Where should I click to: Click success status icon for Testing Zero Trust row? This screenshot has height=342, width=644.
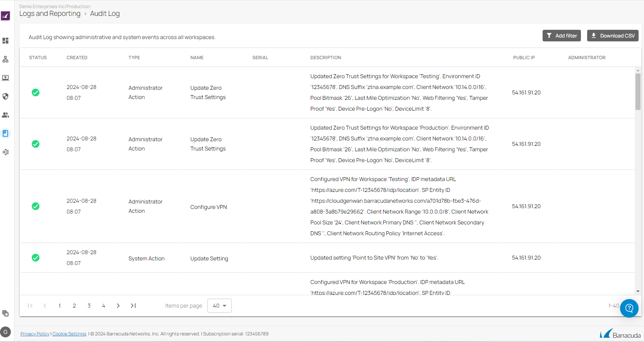point(36,92)
